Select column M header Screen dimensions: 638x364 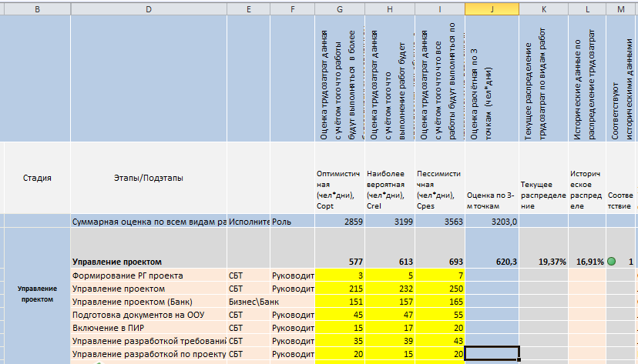click(x=621, y=9)
